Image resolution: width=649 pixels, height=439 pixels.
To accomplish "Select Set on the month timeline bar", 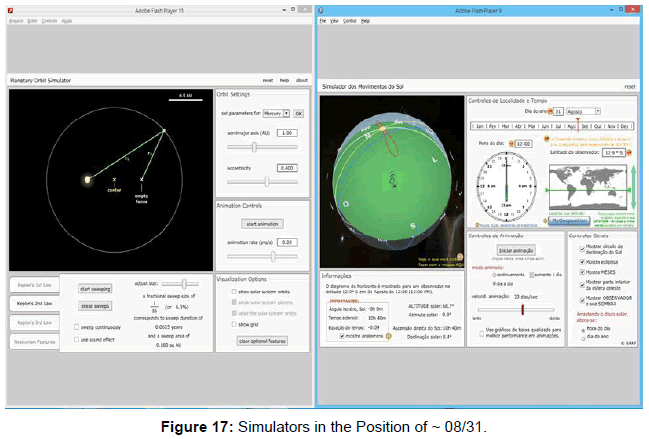I will (x=584, y=127).
